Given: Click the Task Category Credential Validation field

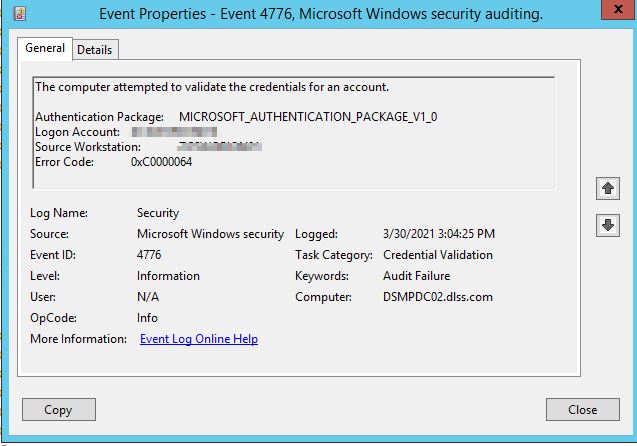Looking at the screenshot, I should coord(439,255).
